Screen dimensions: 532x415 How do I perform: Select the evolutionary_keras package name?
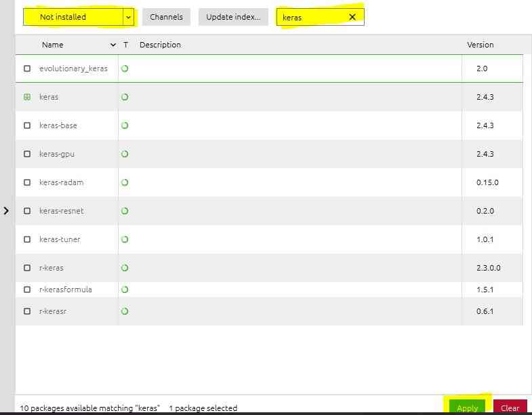pyautogui.click(x=73, y=68)
